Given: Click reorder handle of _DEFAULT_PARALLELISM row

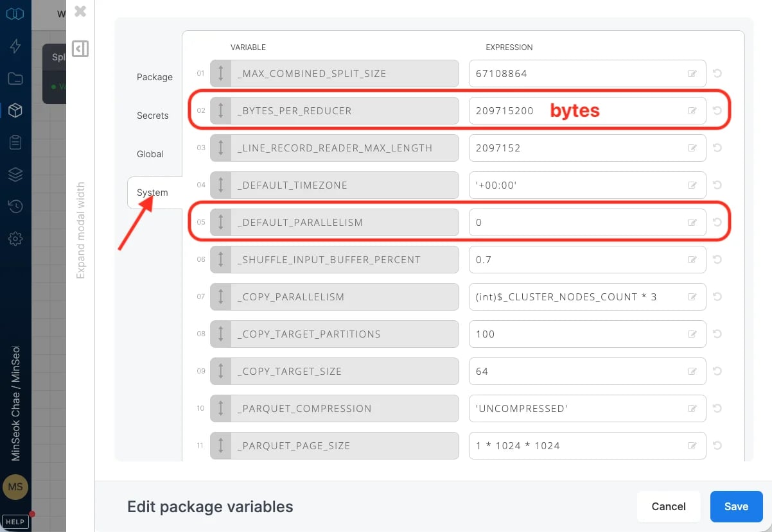Looking at the screenshot, I should click(220, 223).
